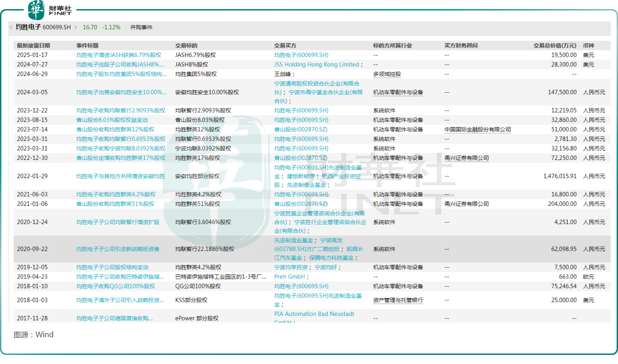Click the 标的方所属行业 column header

(393, 46)
